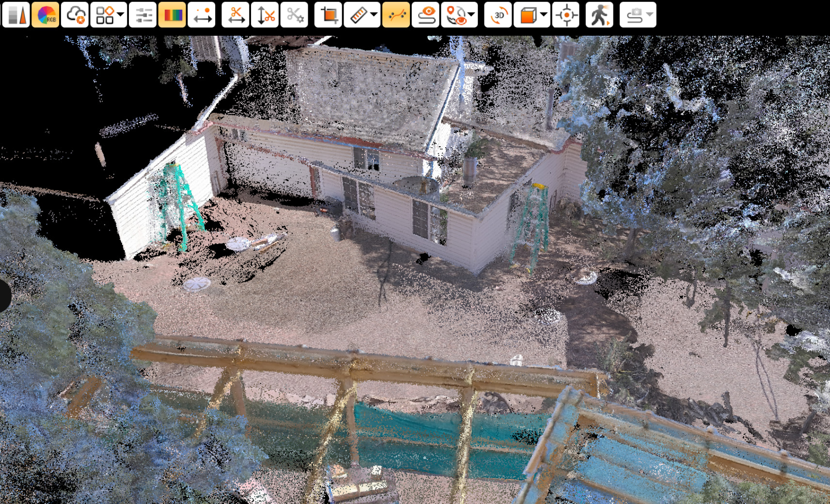Click the 3D rotate view icon
This screenshot has width=830, height=504.
498,15
